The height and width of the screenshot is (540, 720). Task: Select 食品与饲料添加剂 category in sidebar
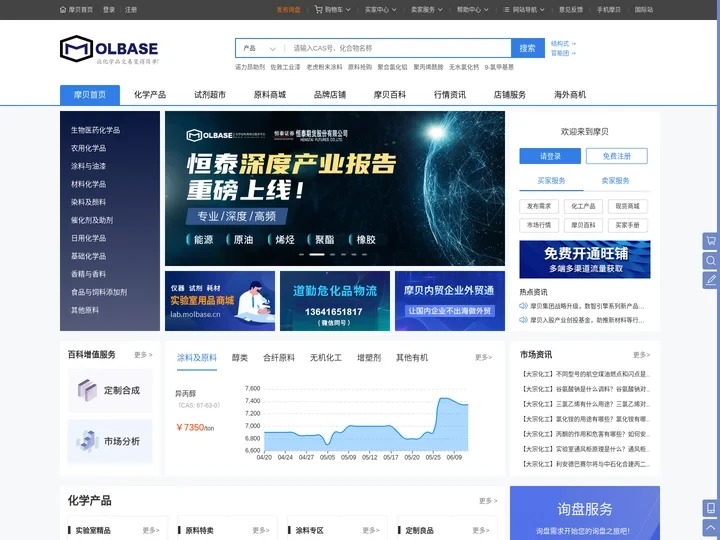point(99,292)
